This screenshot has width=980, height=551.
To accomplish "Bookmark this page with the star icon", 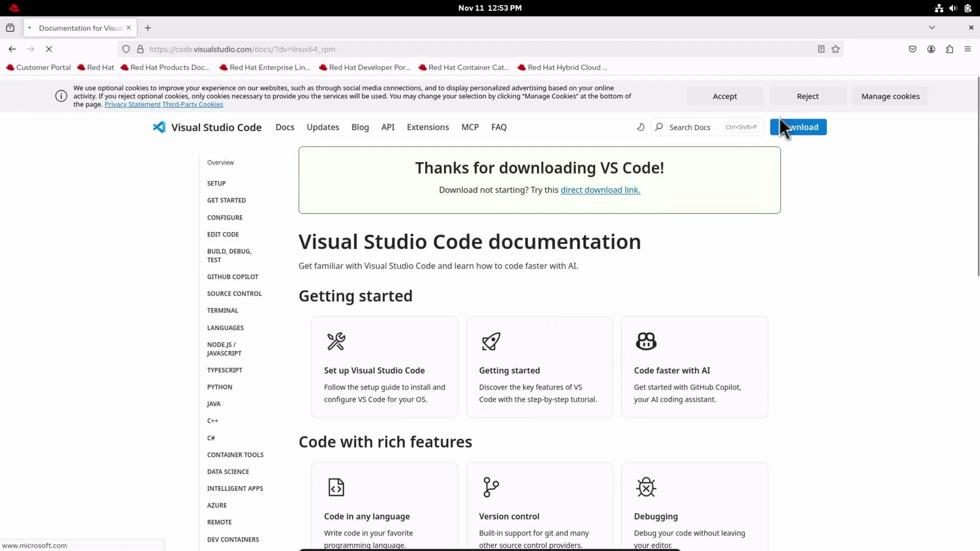I will 836,49.
